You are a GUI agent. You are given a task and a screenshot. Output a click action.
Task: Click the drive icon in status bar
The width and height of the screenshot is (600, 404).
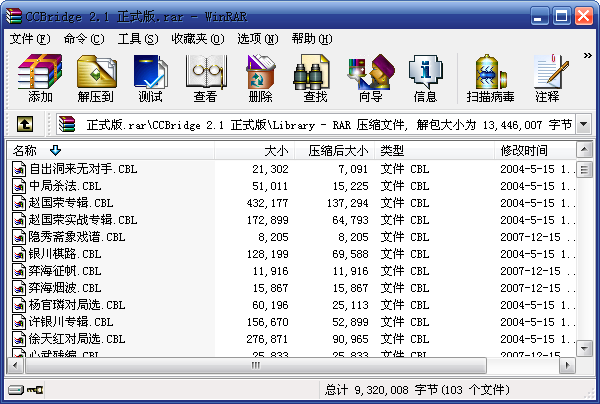pyautogui.click(x=16, y=390)
